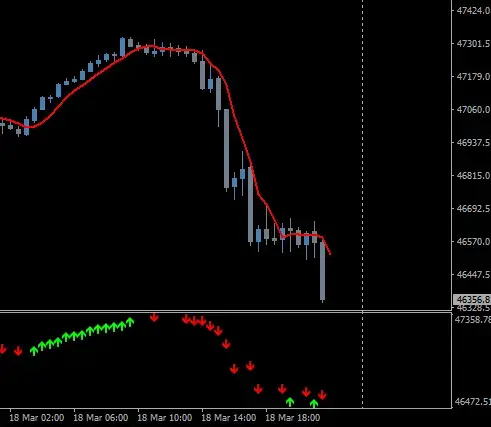Click the 46570.0 price axis label
Screen dimensions: 491x427
point(473,241)
